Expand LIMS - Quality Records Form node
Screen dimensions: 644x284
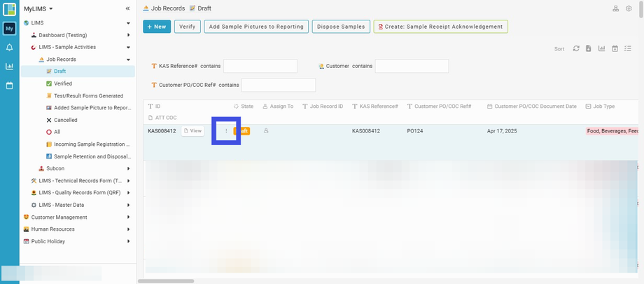coord(128,193)
